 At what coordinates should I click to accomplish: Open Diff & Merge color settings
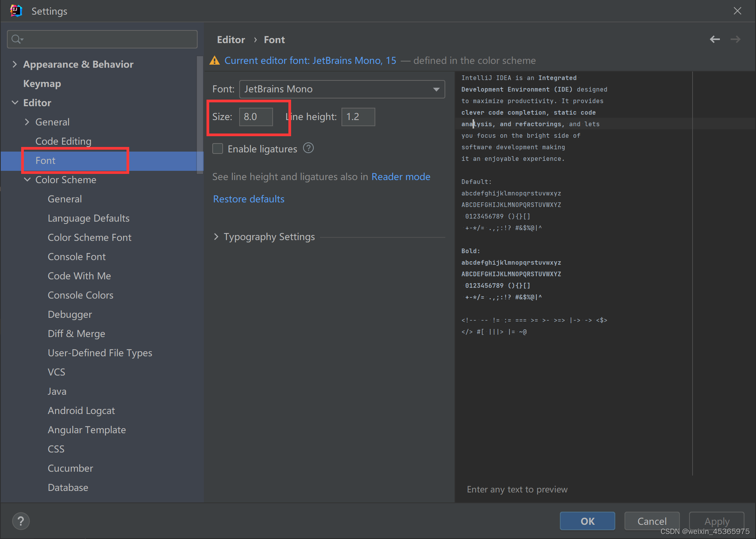click(x=76, y=334)
